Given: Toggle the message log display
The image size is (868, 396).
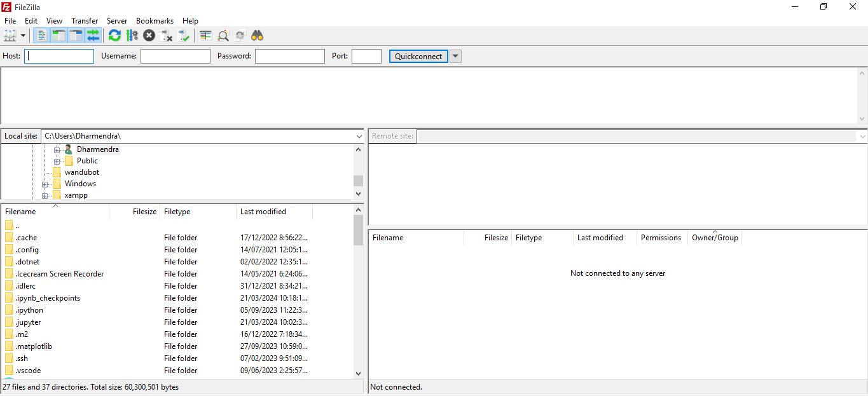Looking at the screenshot, I should pos(41,36).
